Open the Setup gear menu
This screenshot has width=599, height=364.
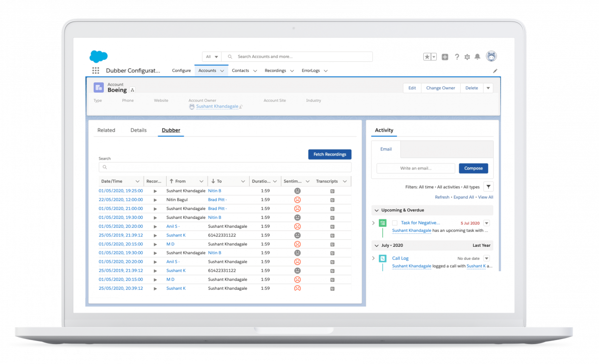[x=467, y=57]
